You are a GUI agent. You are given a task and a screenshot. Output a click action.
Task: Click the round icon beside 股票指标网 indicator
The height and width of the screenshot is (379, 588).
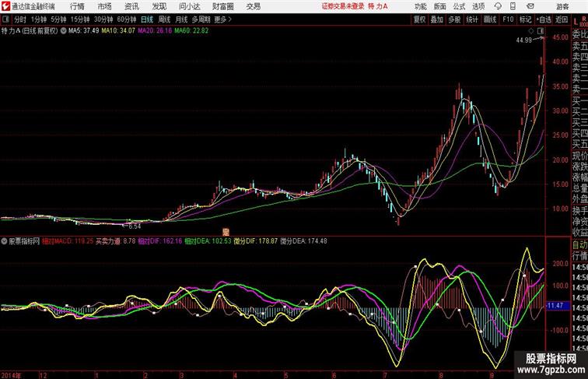click(4, 241)
